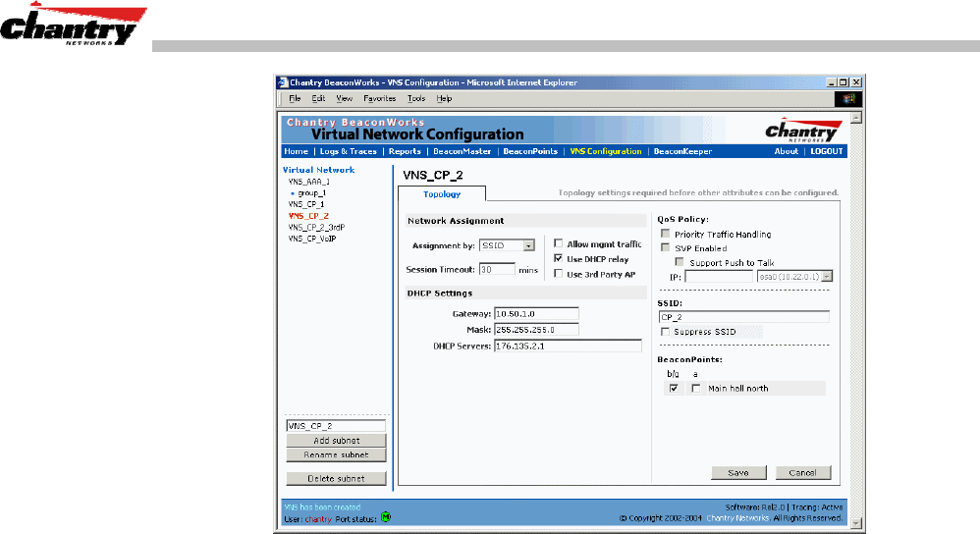The height and width of the screenshot is (534, 980).
Task: Select the Topology tab
Action: (442, 194)
